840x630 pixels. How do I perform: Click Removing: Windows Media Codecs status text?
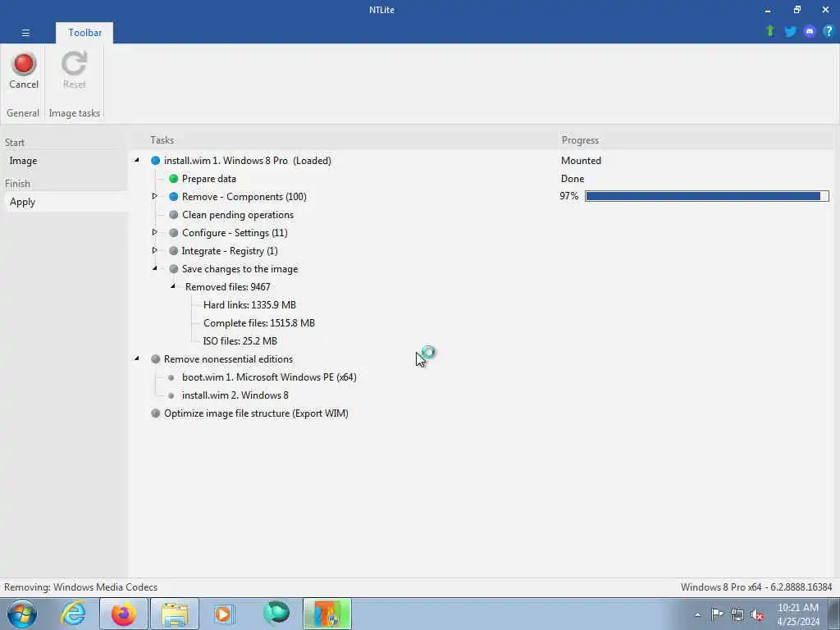click(81, 587)
